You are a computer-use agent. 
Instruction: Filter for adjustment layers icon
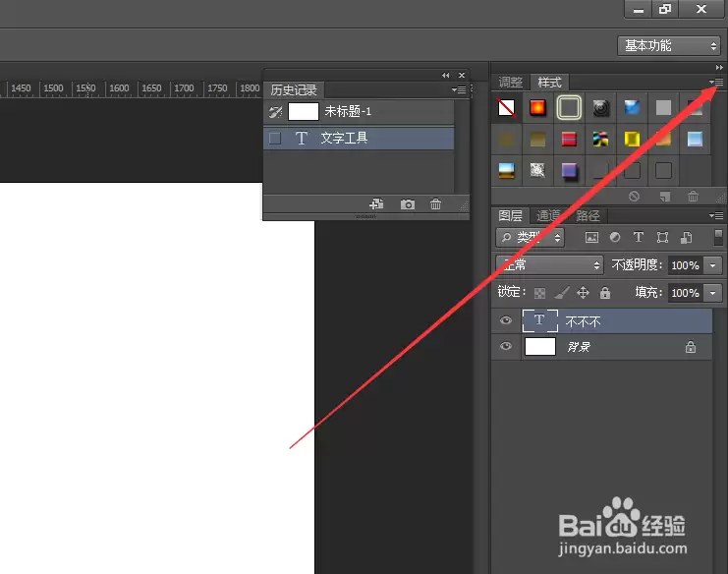615,238
